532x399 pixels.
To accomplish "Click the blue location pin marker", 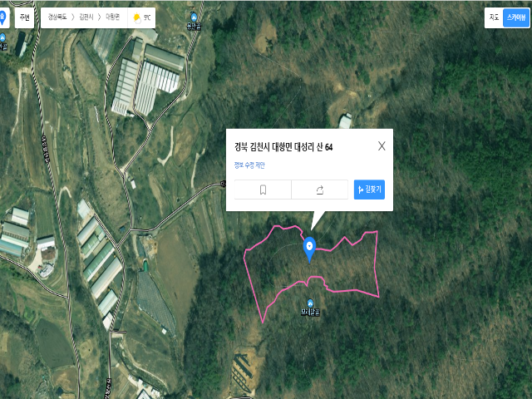I will coord(309,249).
